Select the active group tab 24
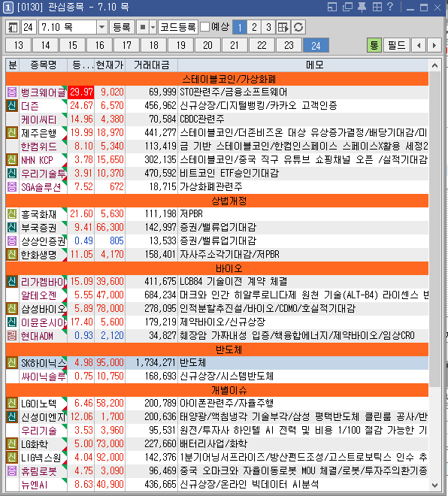The width and height of the screenshot is (448, 496). pyautogui.click(x=316, y=45)
